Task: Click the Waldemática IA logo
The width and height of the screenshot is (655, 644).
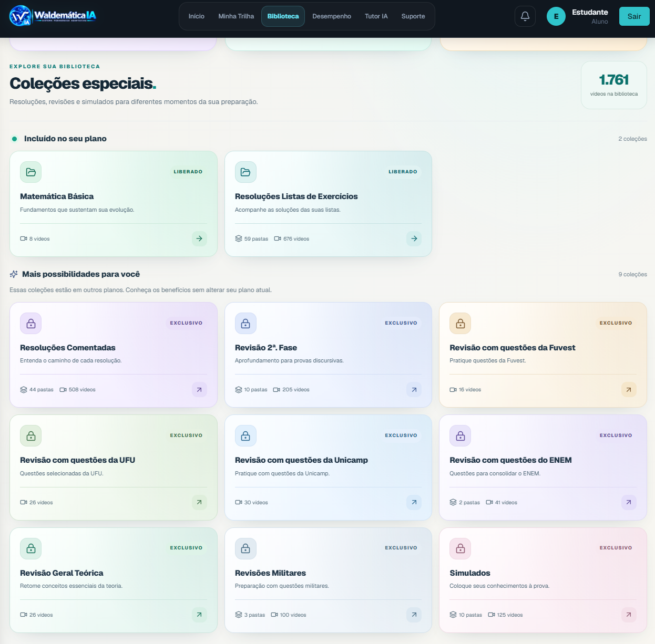Action: [53, 16]
